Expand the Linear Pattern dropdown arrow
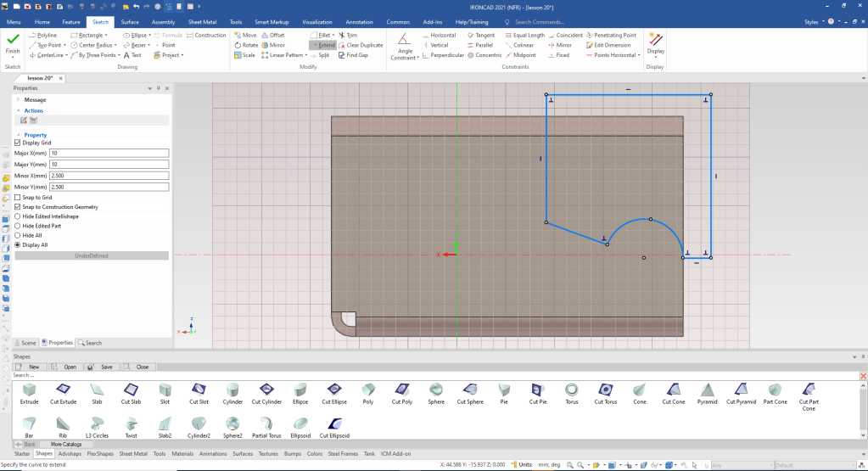The width and height of the screenshot is (868, 471). (306, 55)
